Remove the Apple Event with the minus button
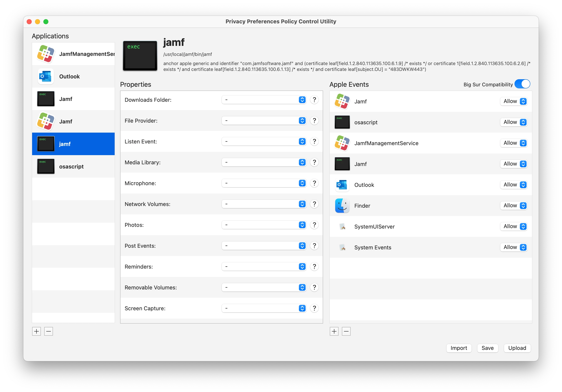 [346, 331]
